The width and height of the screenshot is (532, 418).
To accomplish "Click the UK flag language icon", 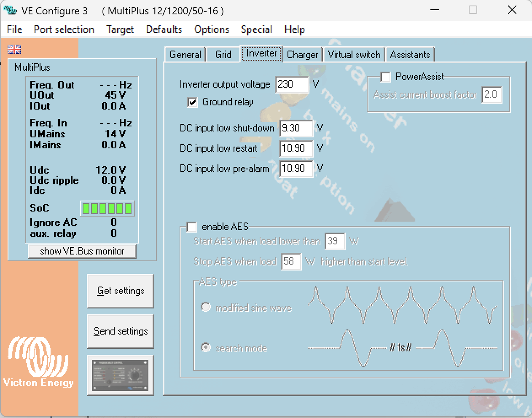I will click(x=14, y=49).
